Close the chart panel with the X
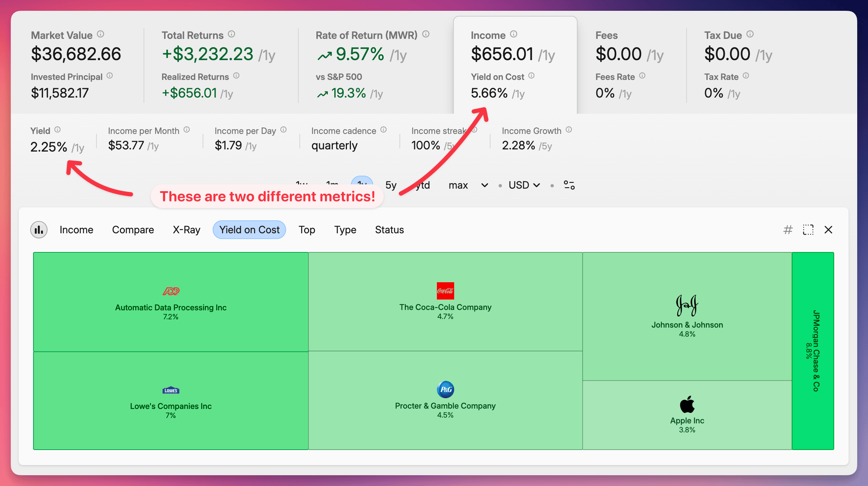The height and width of the screenshot is (486, 868). coord(828,230)
